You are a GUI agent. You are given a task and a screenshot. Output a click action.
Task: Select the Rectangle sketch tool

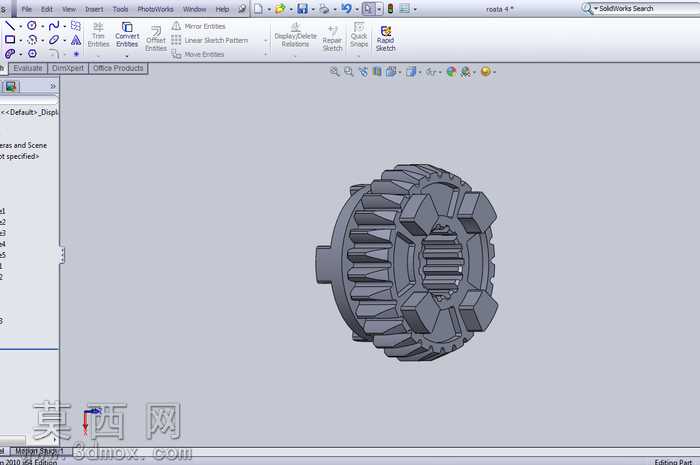point(10,40)
